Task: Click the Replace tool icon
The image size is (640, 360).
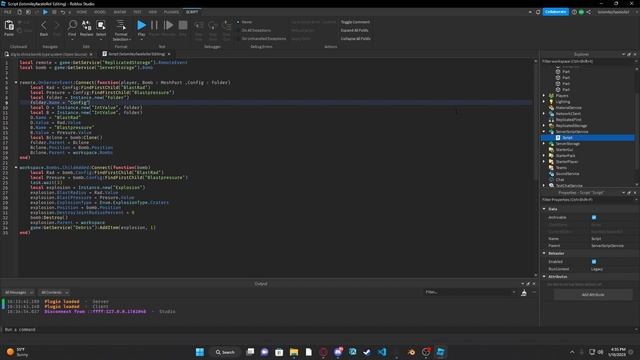Action: point(87,25)
